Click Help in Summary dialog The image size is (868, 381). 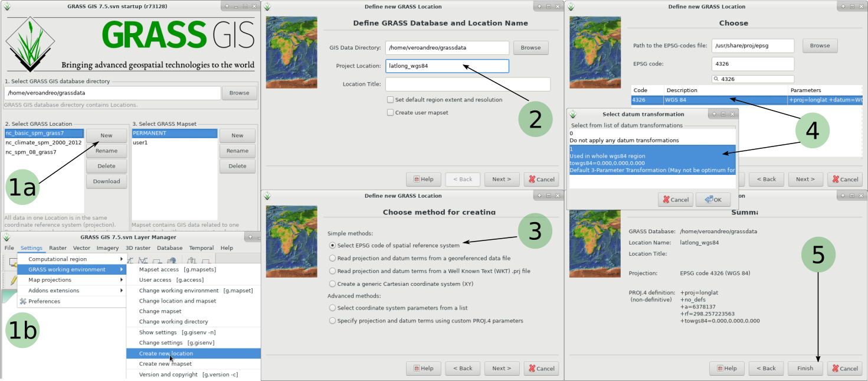pos(726,368)
